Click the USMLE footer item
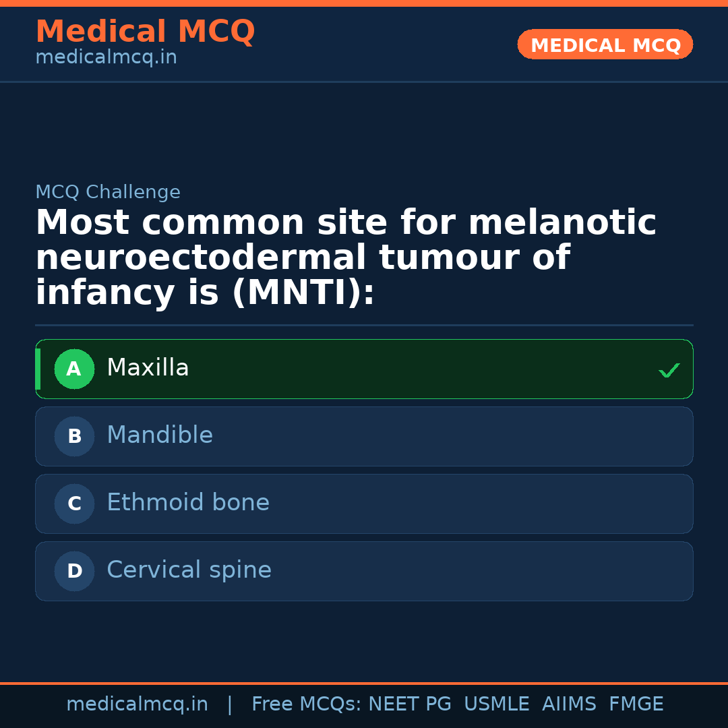728x728 pixels. 497,704
